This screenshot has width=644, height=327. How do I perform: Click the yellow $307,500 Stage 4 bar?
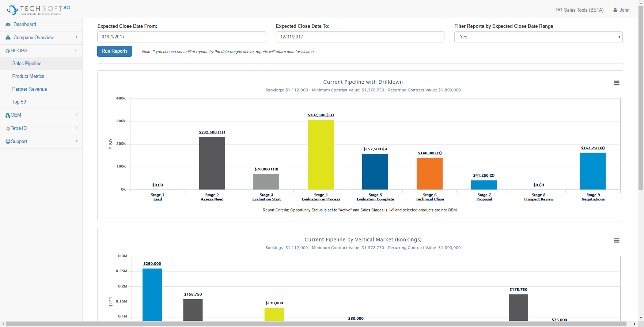point(321,155)
